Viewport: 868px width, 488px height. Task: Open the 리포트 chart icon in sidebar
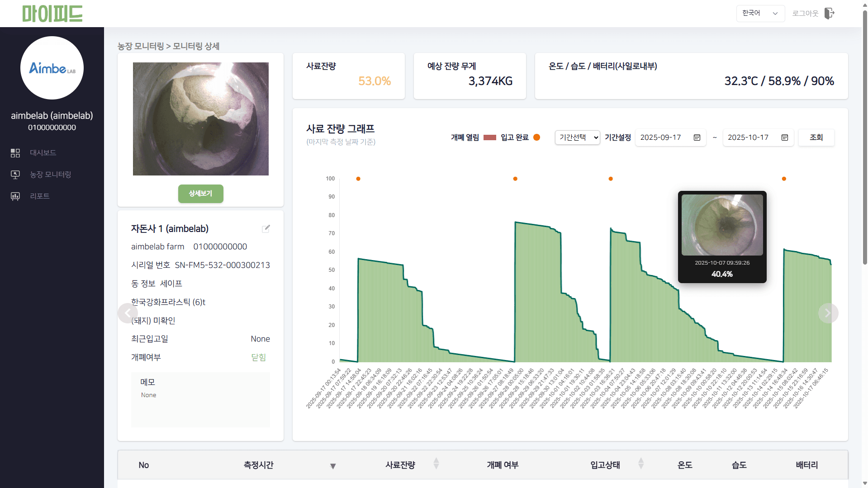(15, 196)
